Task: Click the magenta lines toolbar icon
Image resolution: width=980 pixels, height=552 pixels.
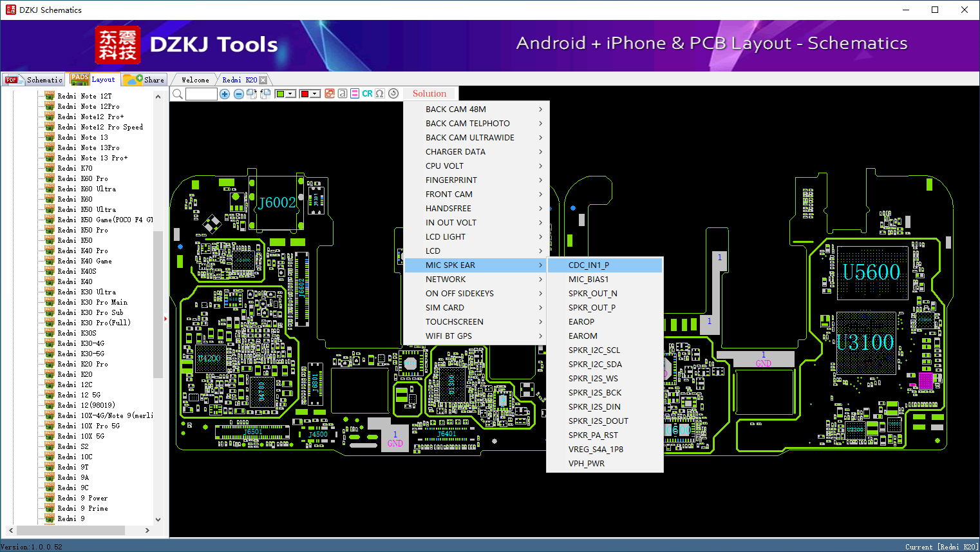Action: tap(355, 94)
